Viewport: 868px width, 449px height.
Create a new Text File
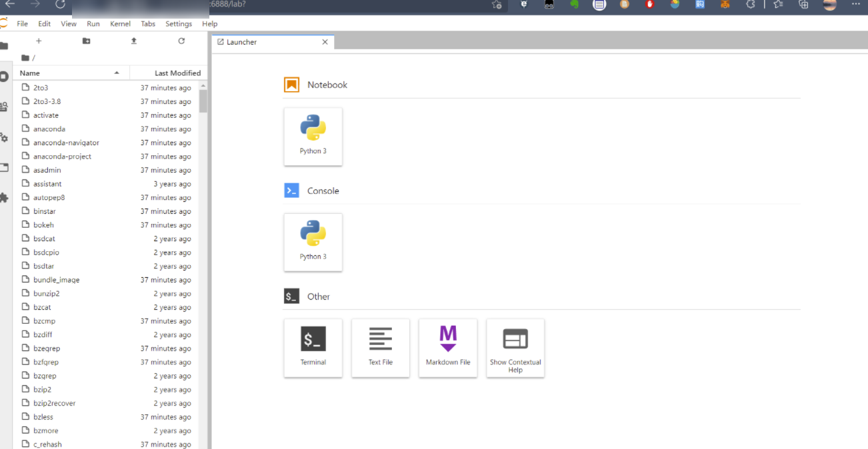[381, 348]
